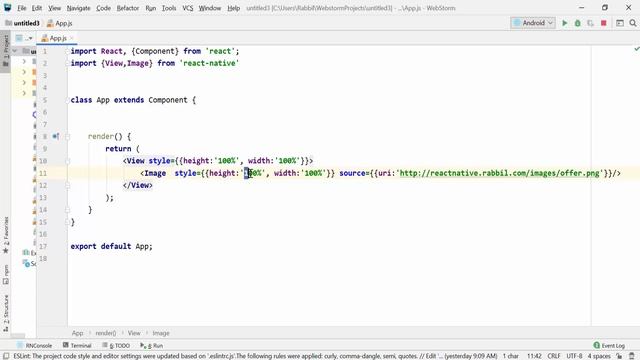640x360 pixels.
Task: Stop the running process with red square
Action: click(x=604, y=23)
